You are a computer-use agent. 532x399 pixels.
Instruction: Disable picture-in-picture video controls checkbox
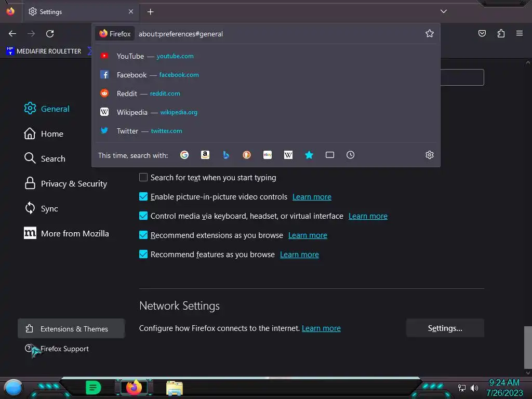pos(143,196)
